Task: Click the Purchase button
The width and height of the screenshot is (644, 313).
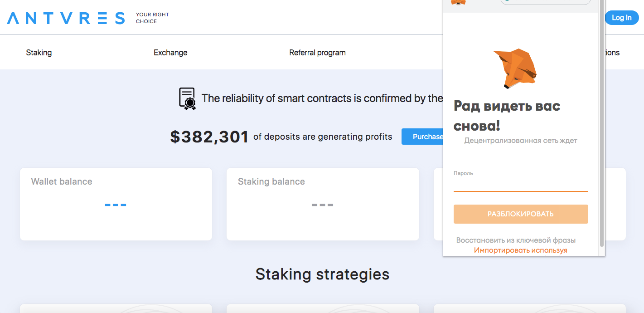Action: point(423,137)
